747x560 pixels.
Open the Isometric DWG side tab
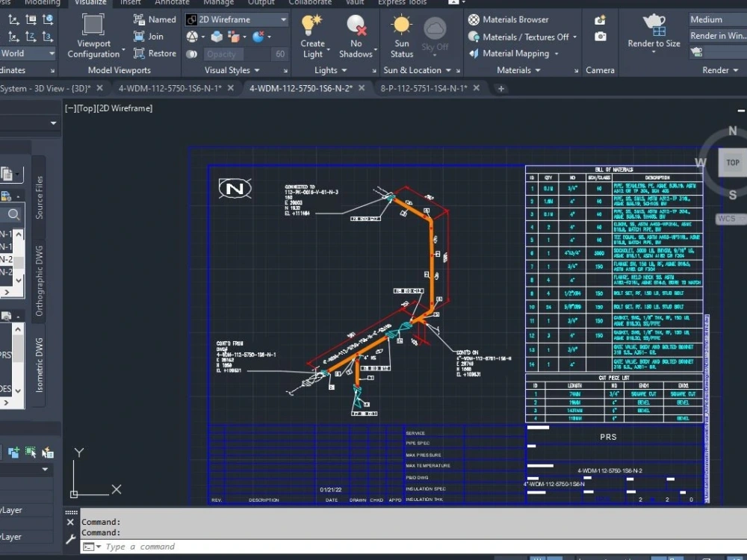point(39,365)
